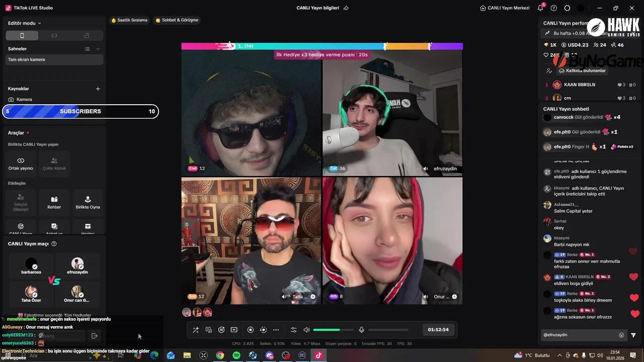Add a new scene with Sahneler plus
The height and width of the screenshot is (362, 644).
tap(98, 49)
